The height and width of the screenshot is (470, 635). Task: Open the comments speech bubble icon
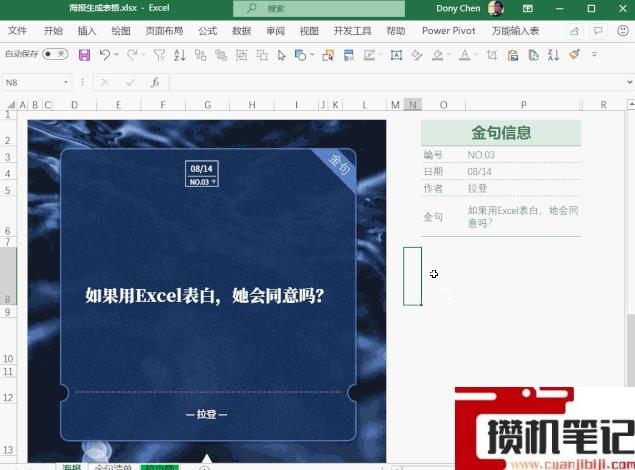[598, 31]
